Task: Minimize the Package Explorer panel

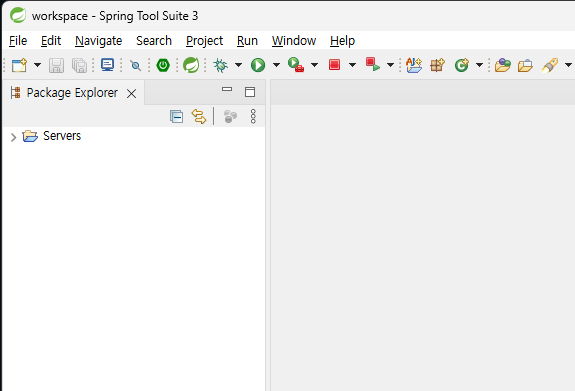Action: (227, 89)
